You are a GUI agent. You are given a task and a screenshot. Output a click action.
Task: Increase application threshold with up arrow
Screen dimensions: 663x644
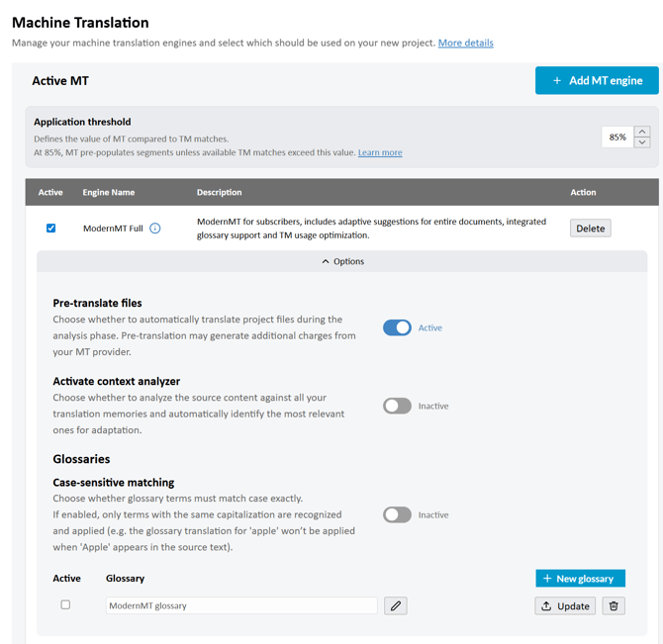click(x=642, y=132)
